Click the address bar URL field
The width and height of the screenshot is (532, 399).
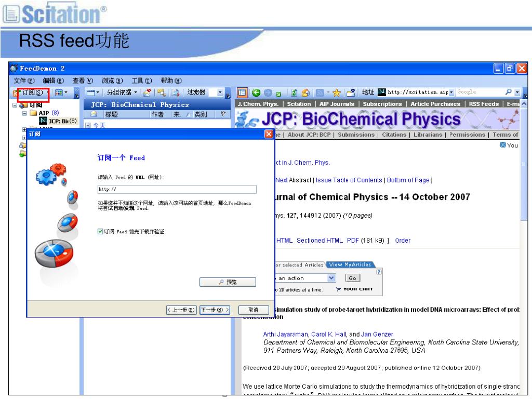click(x=417, y=92)
